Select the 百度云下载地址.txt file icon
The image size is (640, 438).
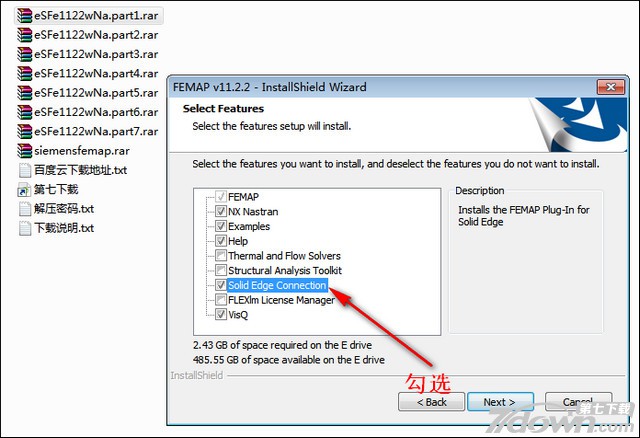click(24, 170)
